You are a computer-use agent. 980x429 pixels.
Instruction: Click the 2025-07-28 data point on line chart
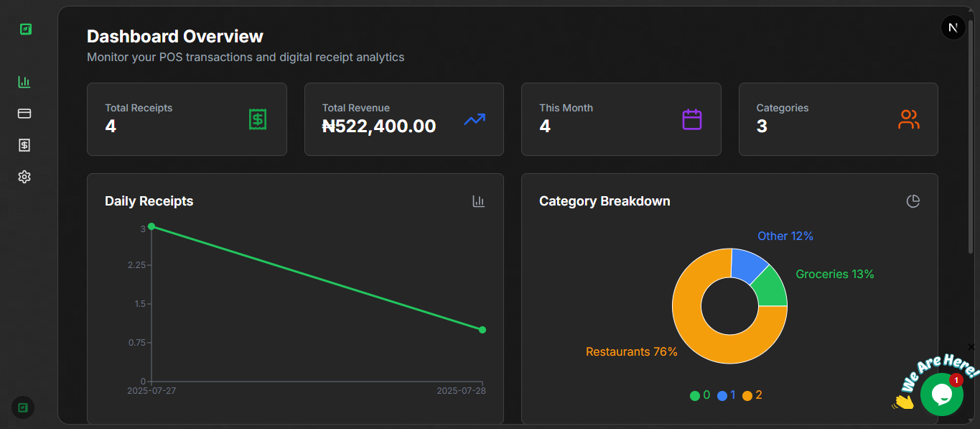[x=482, y=330]
